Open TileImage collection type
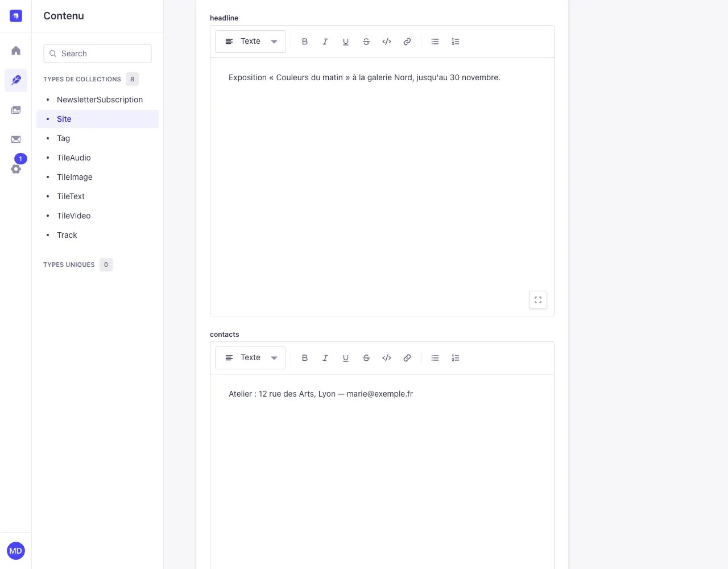Screen dimensions: 728x569 tap(97, 177)
